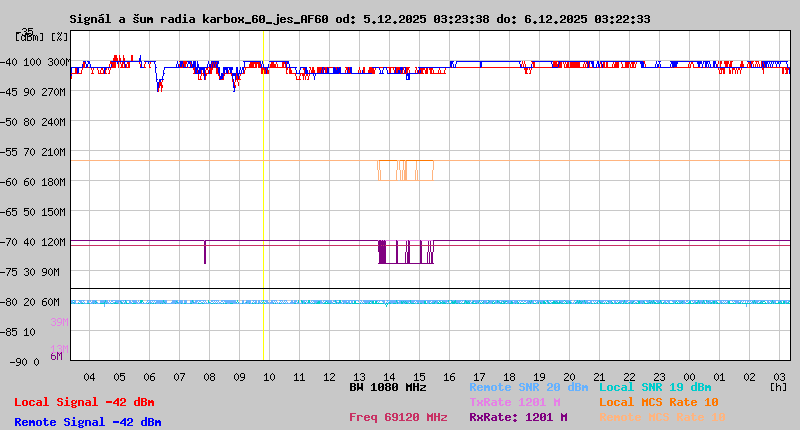Click the Local SNR 19 dBm legend

point(655,387)
